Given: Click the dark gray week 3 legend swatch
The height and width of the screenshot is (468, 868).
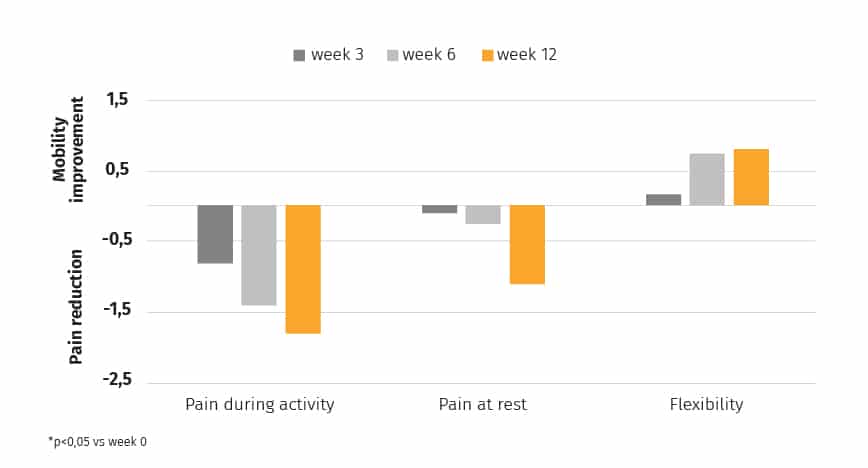Looking at the screenshot, I should coord(300,55).
